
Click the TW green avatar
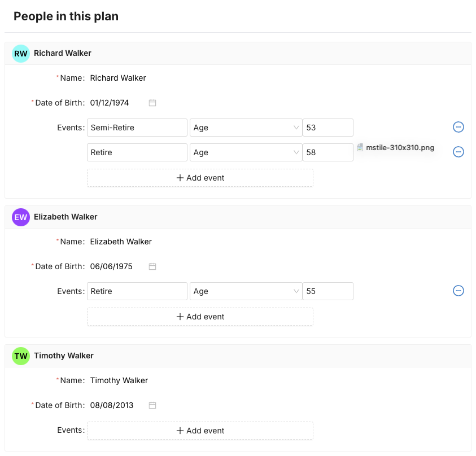click(21, 356)
